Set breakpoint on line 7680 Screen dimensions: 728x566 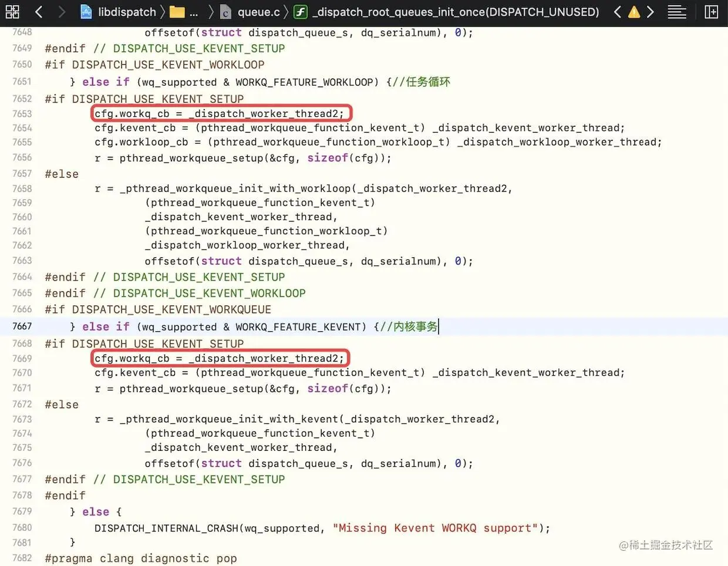point(22,528)
